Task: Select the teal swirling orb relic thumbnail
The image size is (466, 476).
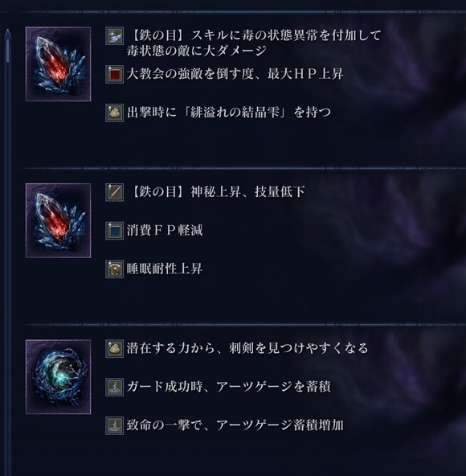Action: pyautogui.click(x=58, y=377)
